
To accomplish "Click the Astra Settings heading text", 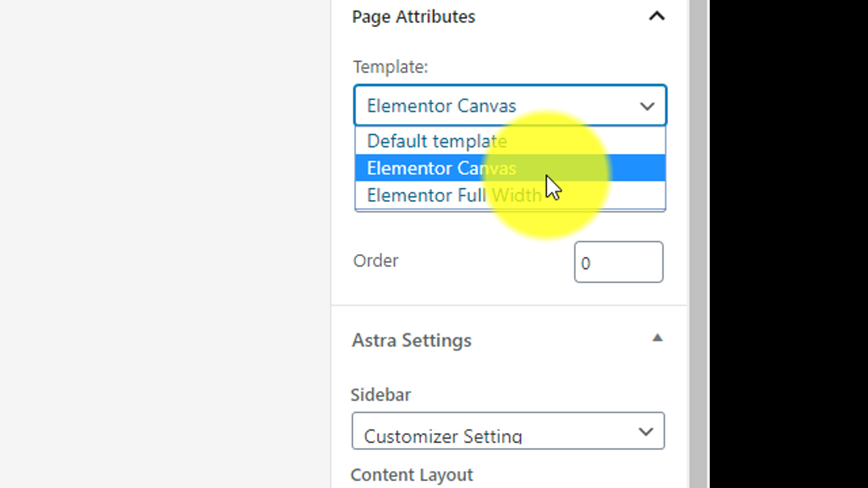I will [x=411, y=340].
